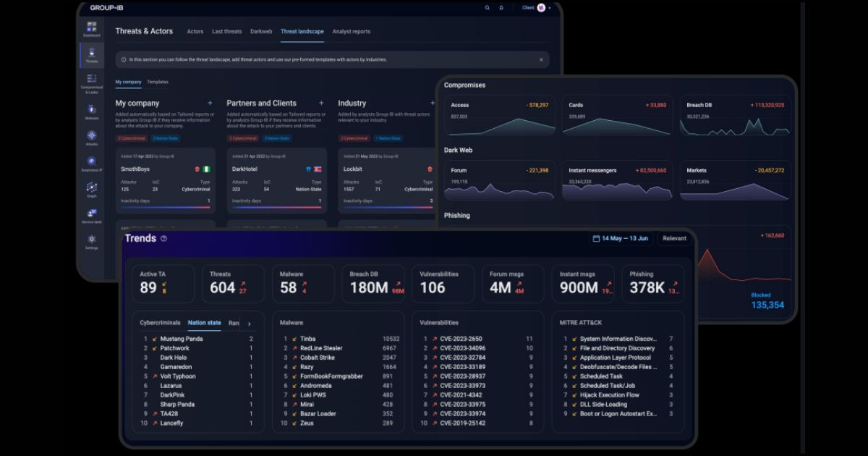Add actor with My company plus icon
This screenshot has width=868, height=456.
[210, 104]
